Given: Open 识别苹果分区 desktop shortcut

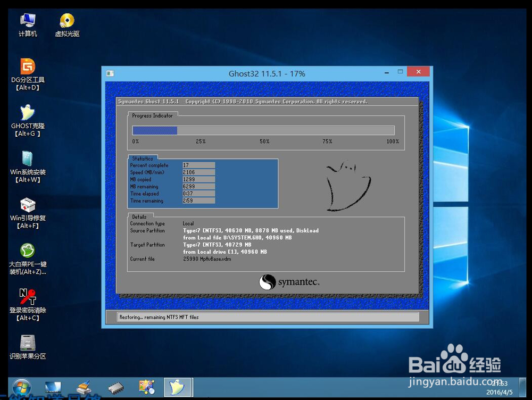Looking at the screenshot, I should pos(28,347).
